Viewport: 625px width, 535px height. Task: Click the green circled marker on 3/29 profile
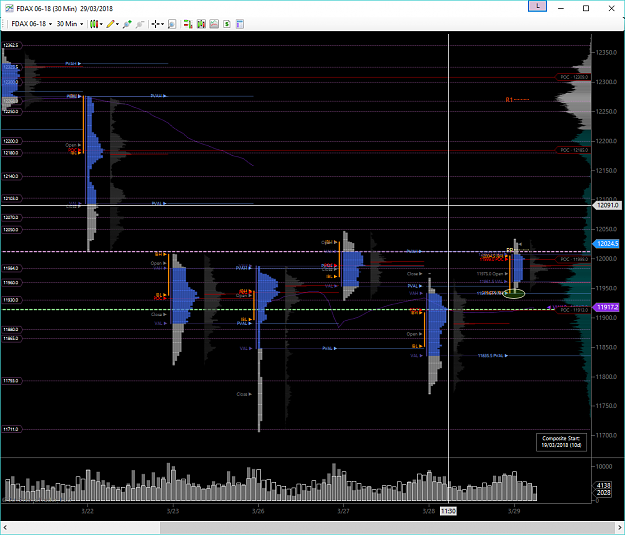click(x=514, y=293)
